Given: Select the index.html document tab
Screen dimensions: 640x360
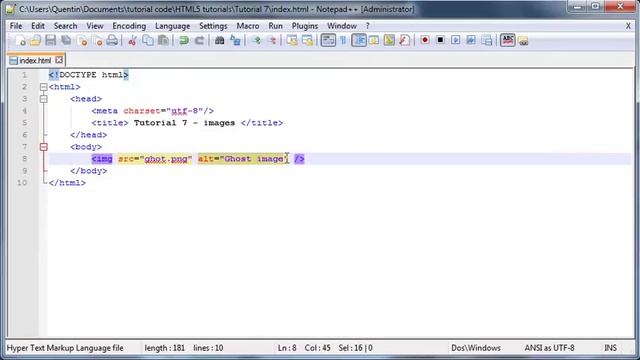Looking at the screenshot, I should coord(35,60).
